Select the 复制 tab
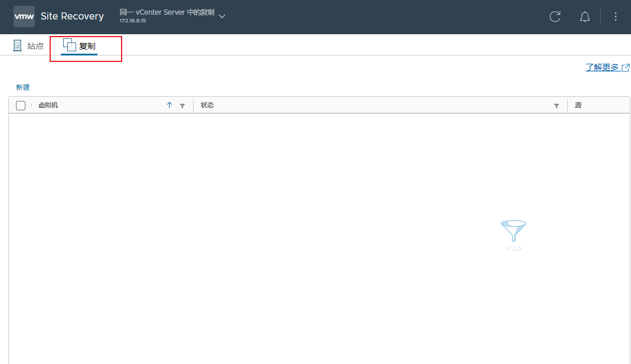Viewport: 631px width, 364px height. [x=79, y=46]
